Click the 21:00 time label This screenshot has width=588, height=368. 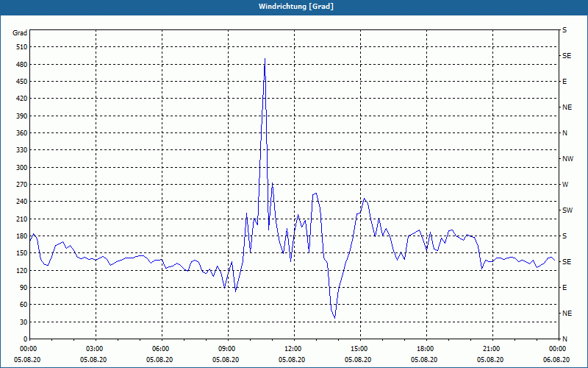492,349
